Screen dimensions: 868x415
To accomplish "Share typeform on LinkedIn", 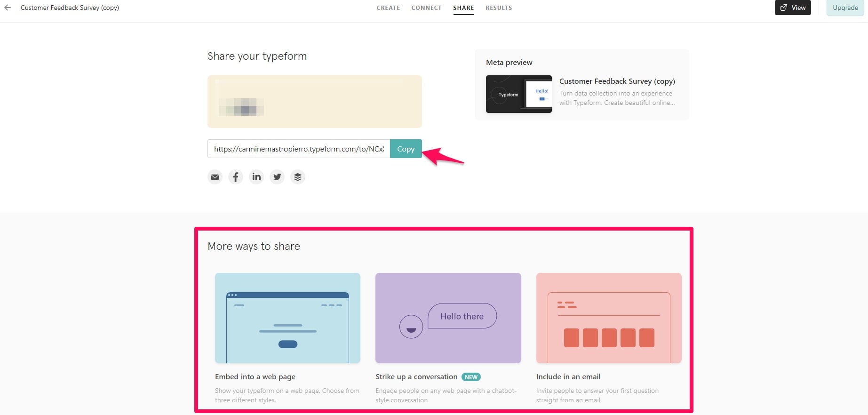I will (x=256, y=177).
